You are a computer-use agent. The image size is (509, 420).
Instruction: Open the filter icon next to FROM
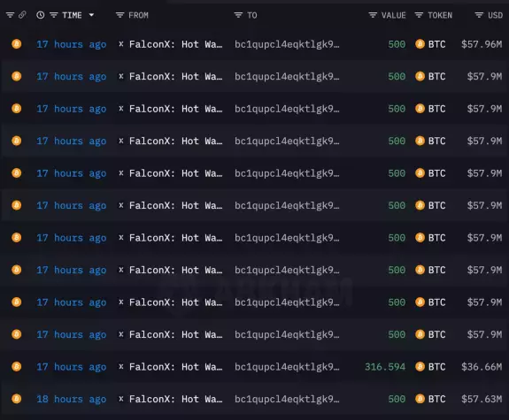click(120, 15)
